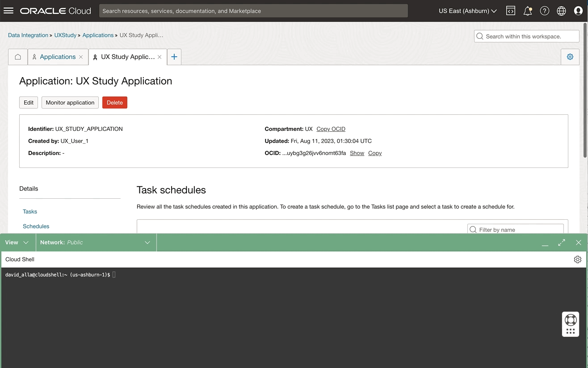588x368 pixels.
Task: Open Tasks in Details sidebar
Action: [30, 212]
